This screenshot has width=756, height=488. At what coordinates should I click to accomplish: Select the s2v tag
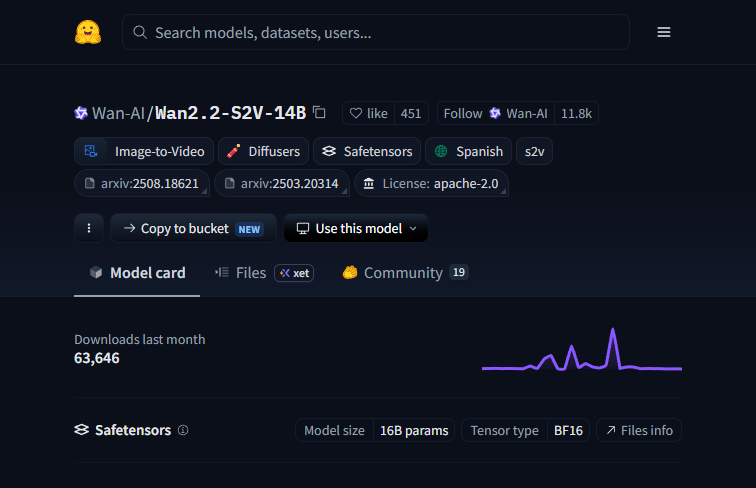(x=534, y=151)
